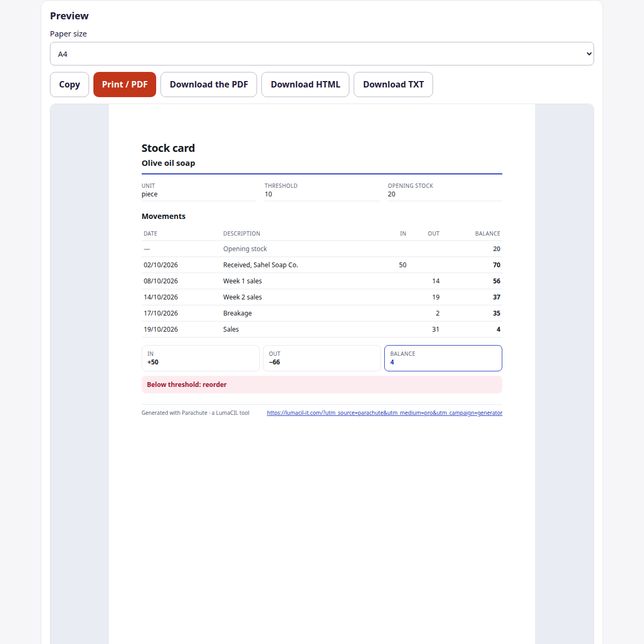Image resolution: width=644 pixels, height=644 pixels.
Task: Click the date 17/10/2026
Action: tap(161, 313)
